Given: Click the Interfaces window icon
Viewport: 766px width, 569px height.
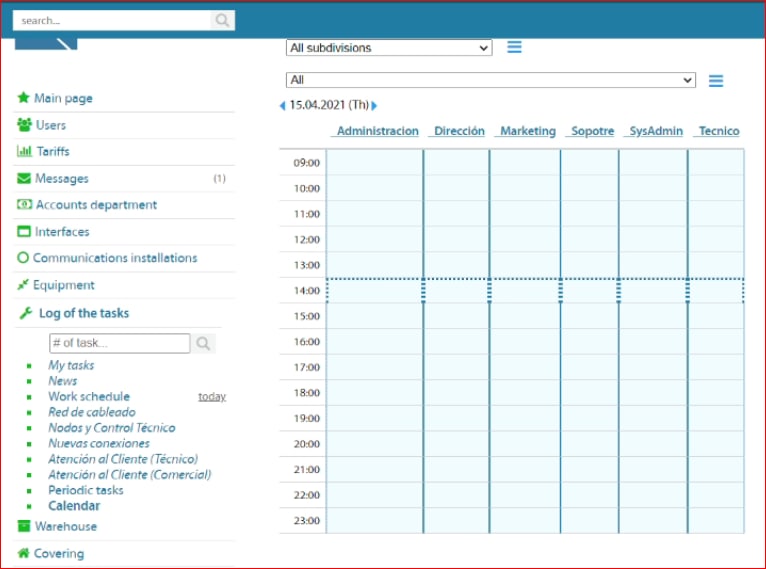Looking at the screenshot, I should coord(24,231).
